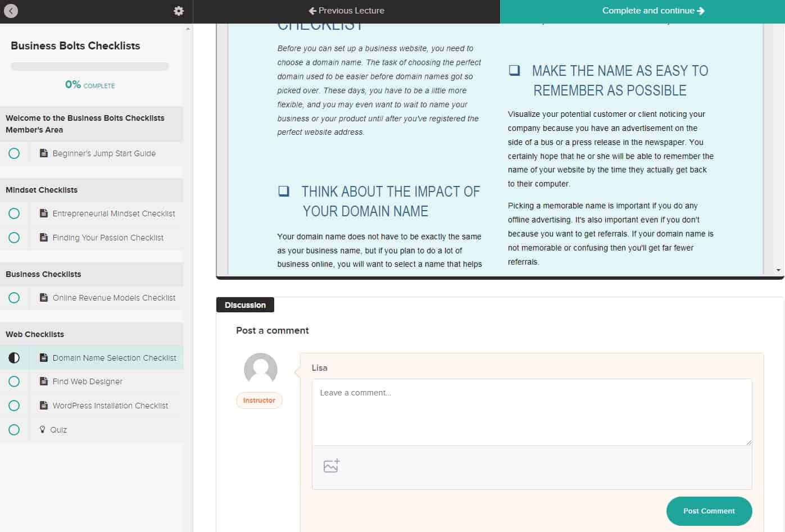Click into the Leave a comment text field
Image resolution: width=785 pixels, height=532 pixels.
(532, 412)
